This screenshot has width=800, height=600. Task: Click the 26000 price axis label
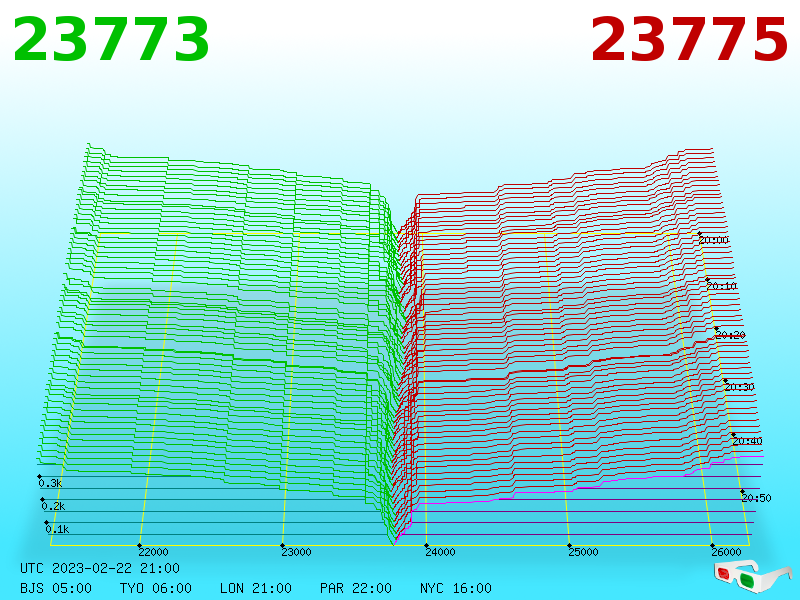click(726, 552)
